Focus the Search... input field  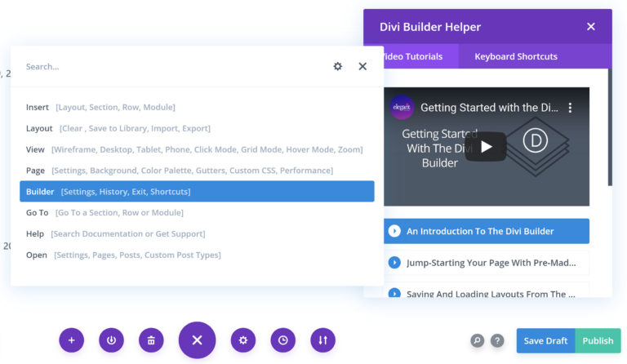pyautogui.click(x=172, y=67)
